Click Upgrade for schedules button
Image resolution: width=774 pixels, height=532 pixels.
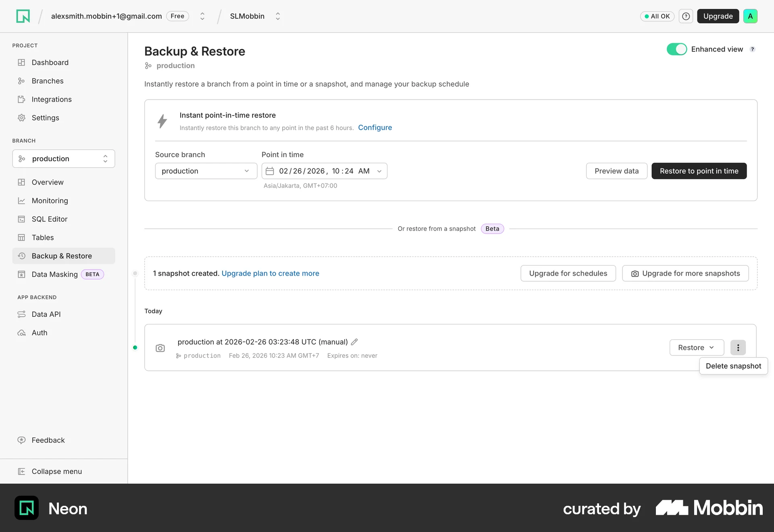568,273
